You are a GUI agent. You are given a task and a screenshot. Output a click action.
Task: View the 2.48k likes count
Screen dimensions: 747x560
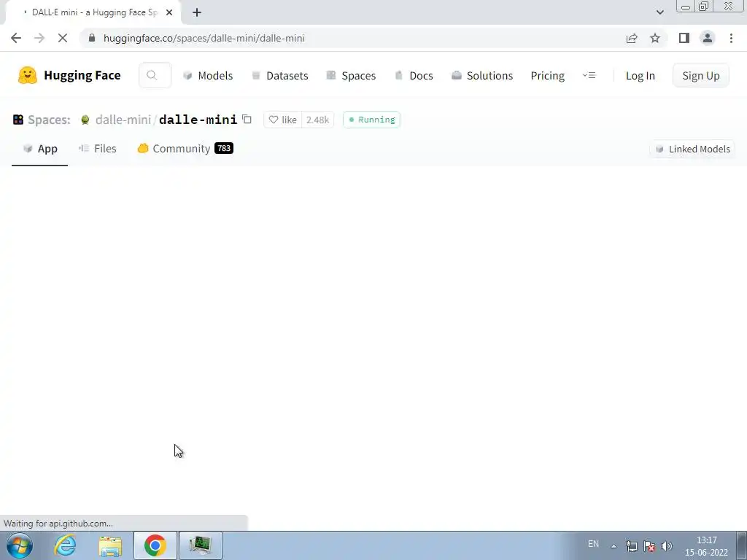318,120
